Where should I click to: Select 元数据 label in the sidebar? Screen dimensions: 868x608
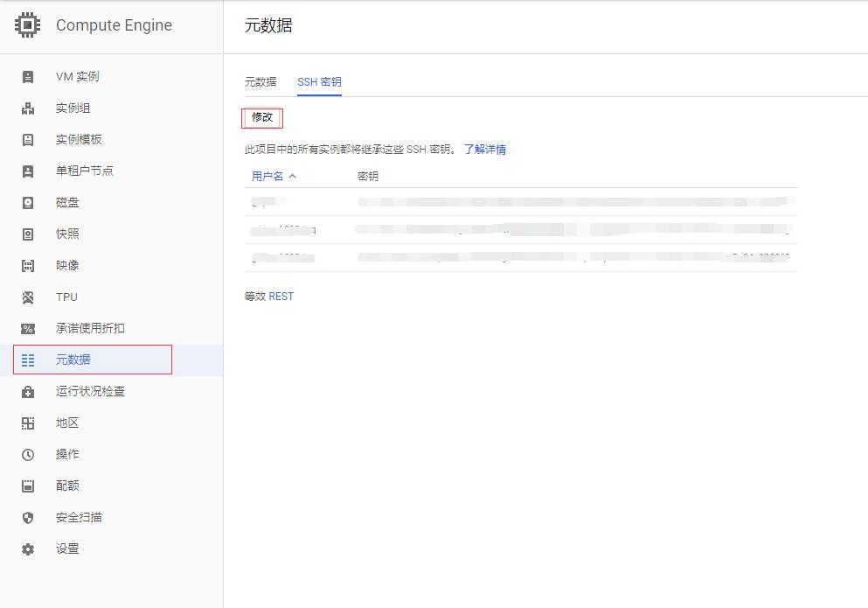(73, 360)
